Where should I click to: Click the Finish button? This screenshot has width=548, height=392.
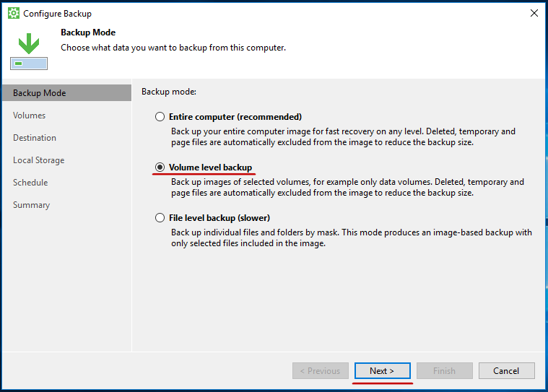(x=445, y=370)
